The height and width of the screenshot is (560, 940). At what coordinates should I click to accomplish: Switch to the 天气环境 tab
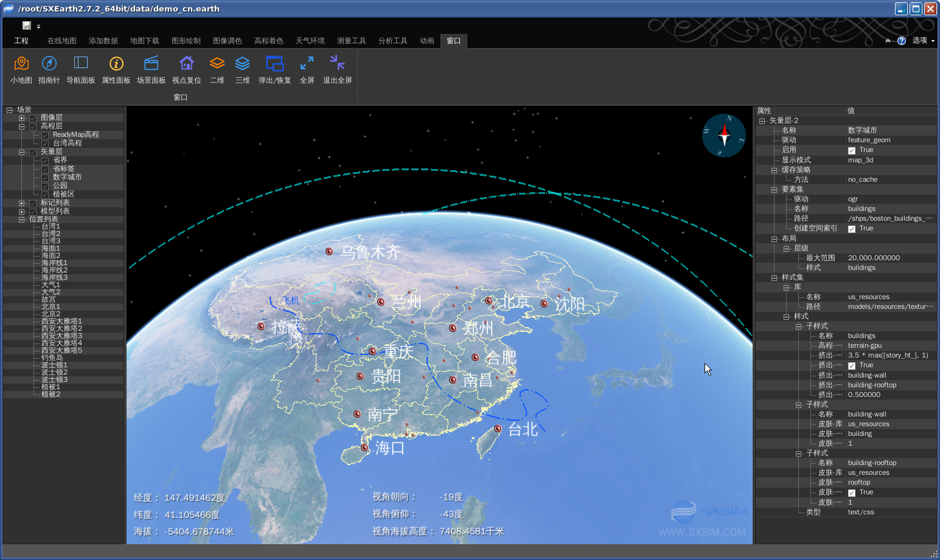310,41
